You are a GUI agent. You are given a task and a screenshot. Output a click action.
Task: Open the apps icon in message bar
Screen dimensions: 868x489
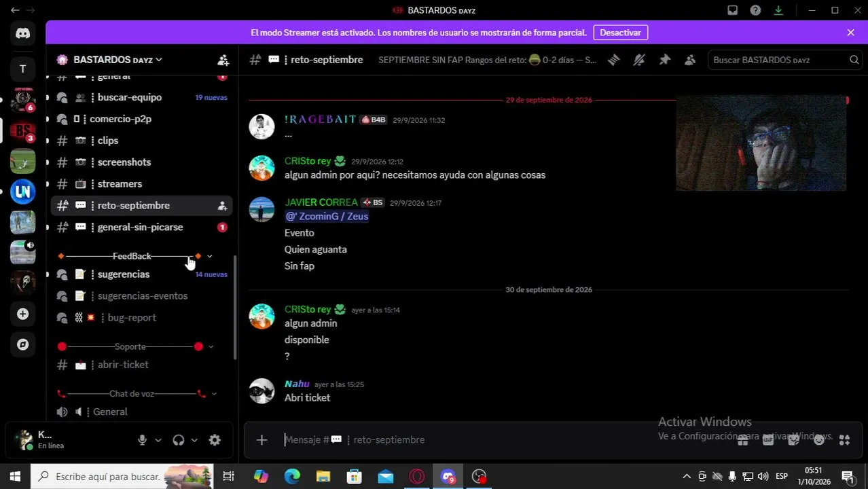pos(844,440)
